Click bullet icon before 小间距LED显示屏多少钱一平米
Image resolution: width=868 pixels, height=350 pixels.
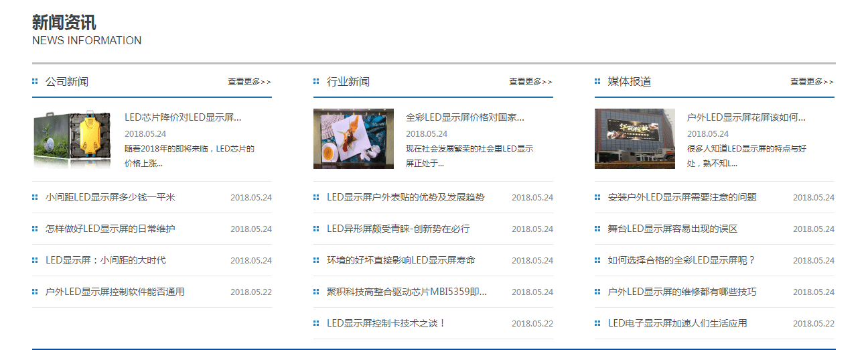pos(35,198)
